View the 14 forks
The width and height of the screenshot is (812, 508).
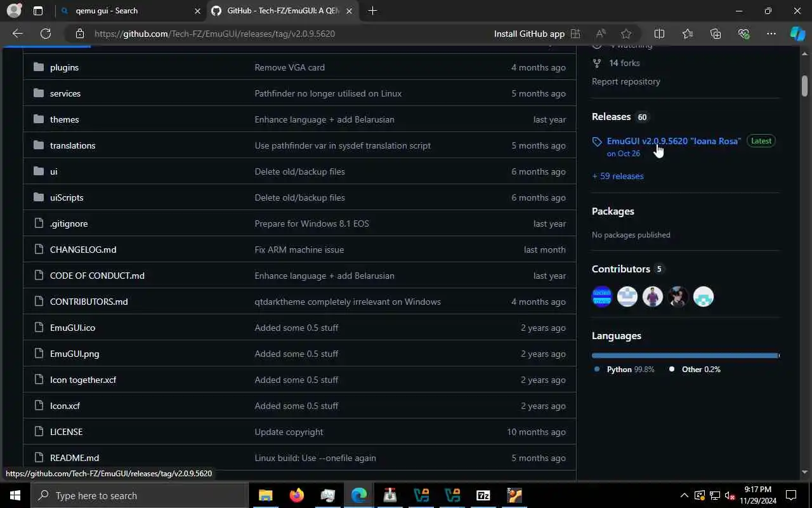point(624,63)
